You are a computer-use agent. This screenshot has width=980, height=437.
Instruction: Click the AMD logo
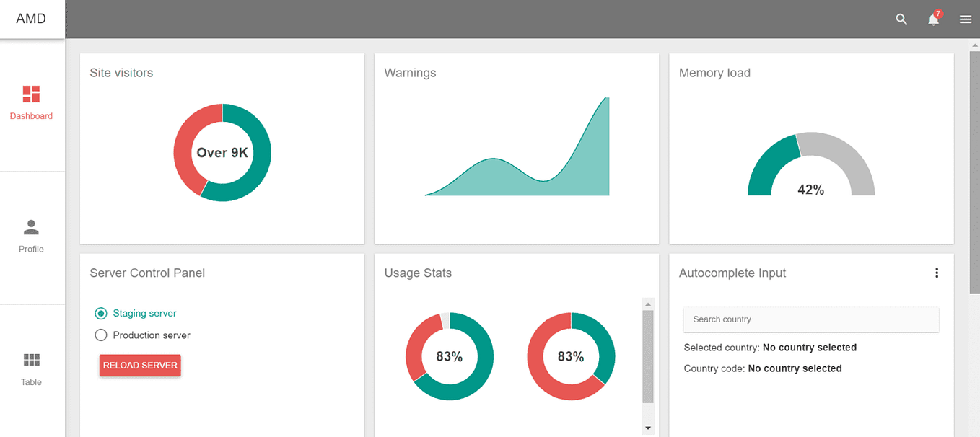tap(32, 19)
